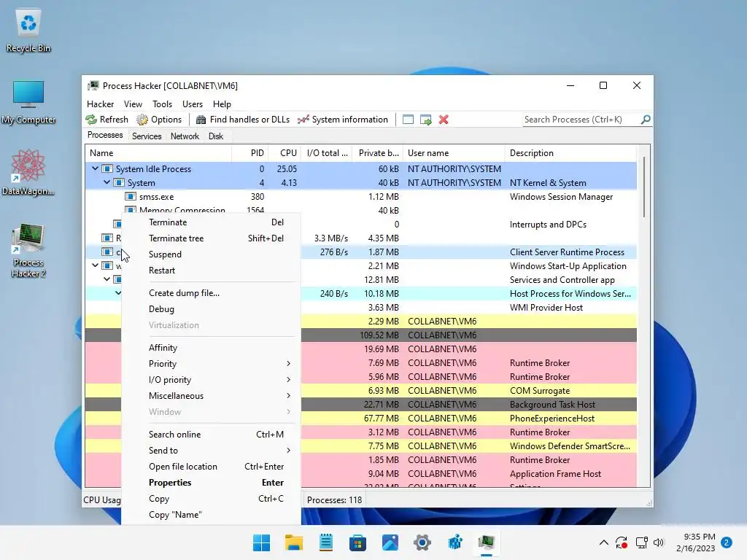
Task: Collapse the System Idle Process tree
Action: [x=96, y=168]
